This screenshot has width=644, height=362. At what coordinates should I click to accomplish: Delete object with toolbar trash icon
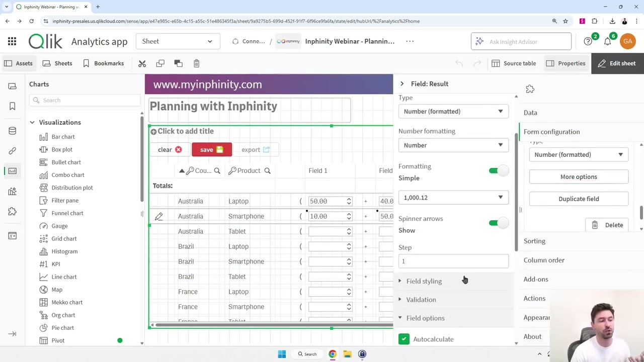coord(196,63)
